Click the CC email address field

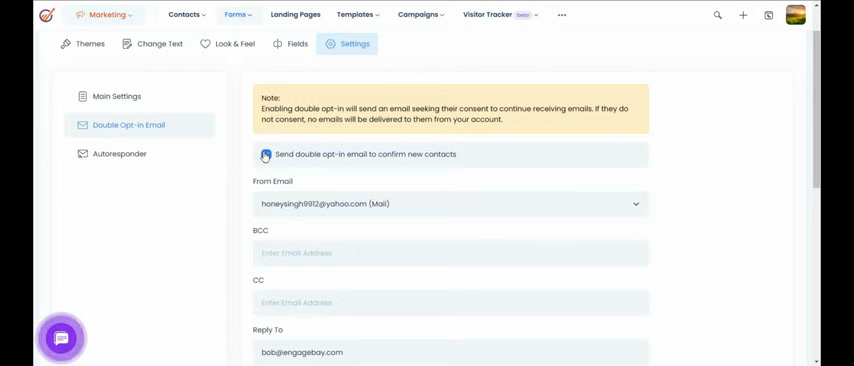point(450,303)
